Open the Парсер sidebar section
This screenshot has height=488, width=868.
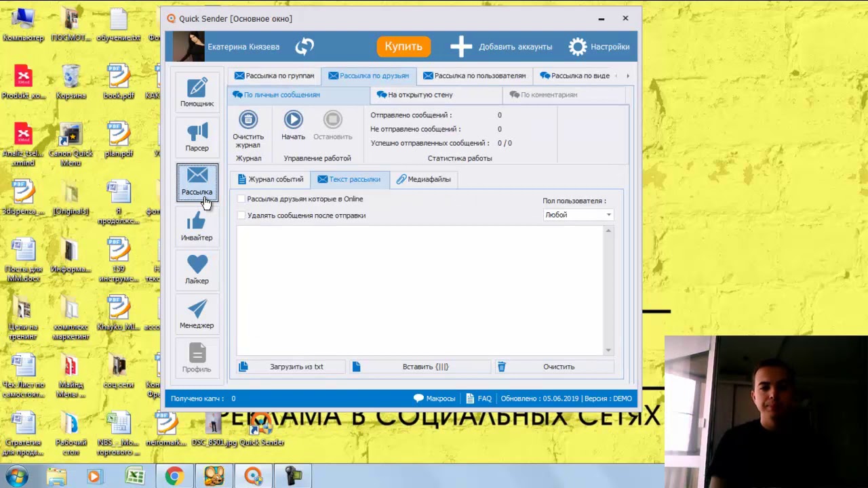tap(197, 137)
